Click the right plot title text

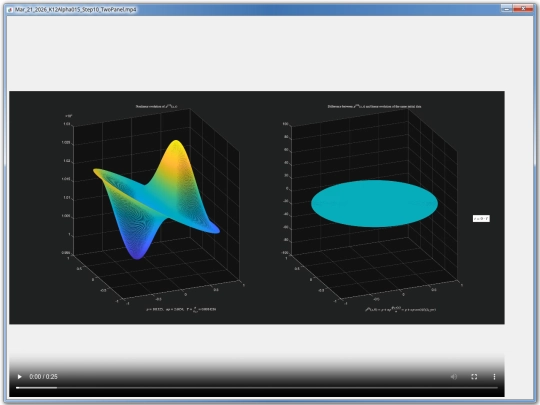tap(374, 106)
